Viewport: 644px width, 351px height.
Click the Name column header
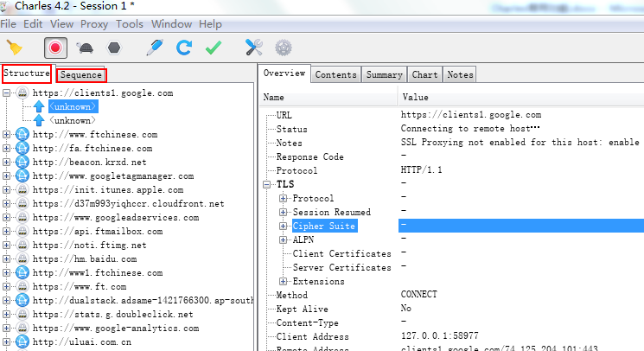328,98
